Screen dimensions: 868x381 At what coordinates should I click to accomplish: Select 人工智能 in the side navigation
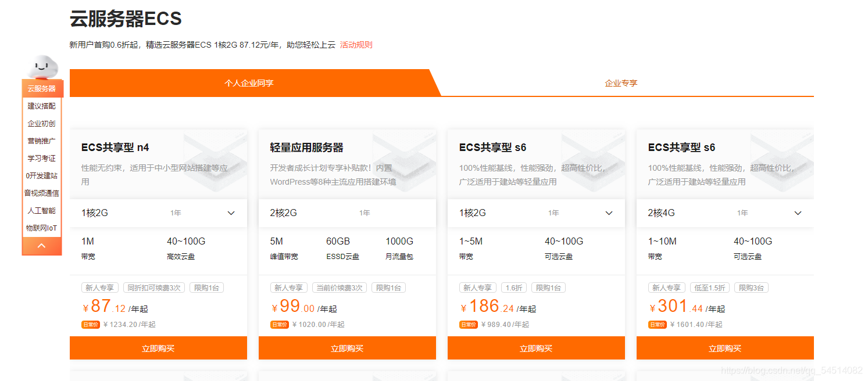click(x=42, y=211)
